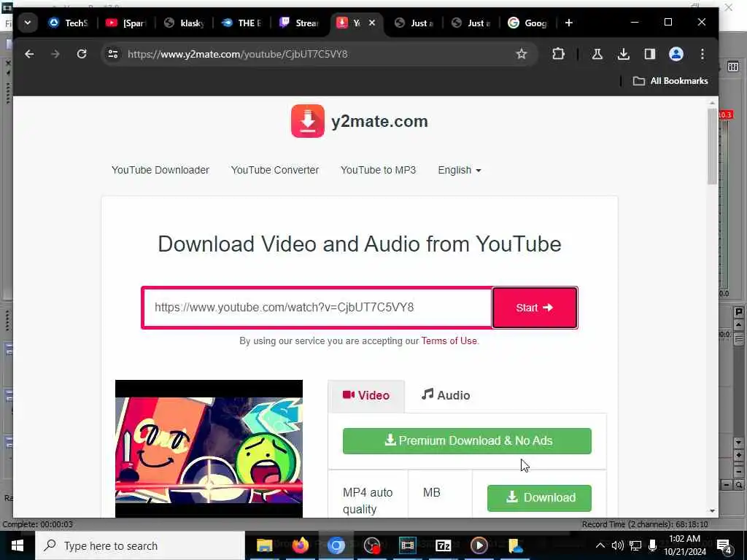Open YouTube Converter page
The width and height of the screenshot is (747, 560).
(275, 170)
